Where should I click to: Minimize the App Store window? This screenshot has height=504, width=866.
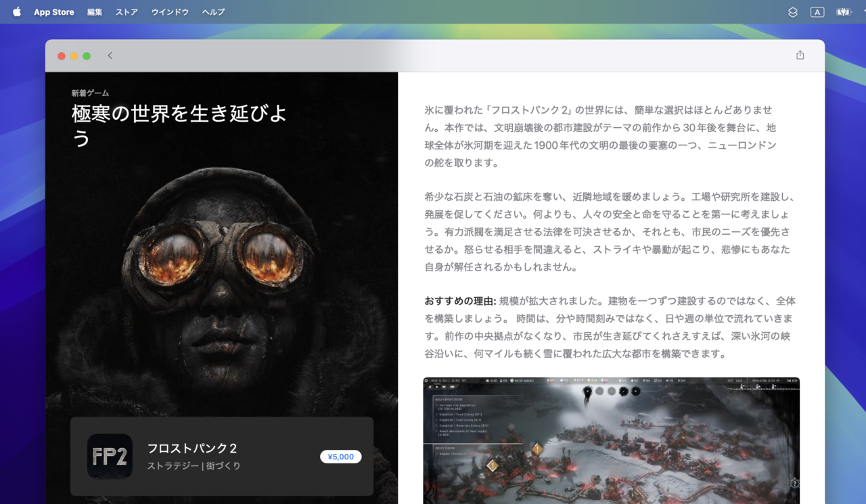[x=74, y=56]
